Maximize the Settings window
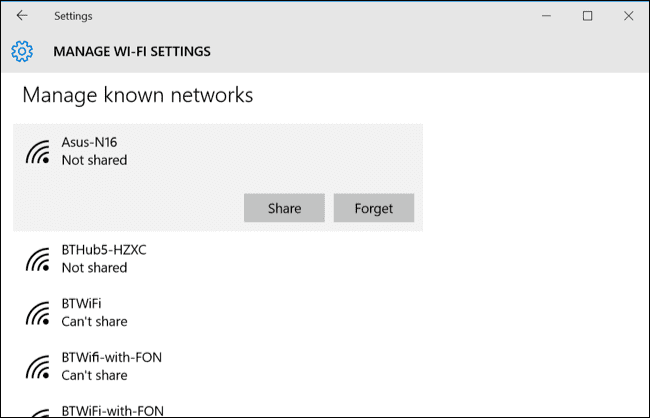The width and height of the screenshot is (650, 418). pyautogui.click(x=587, y=16)
